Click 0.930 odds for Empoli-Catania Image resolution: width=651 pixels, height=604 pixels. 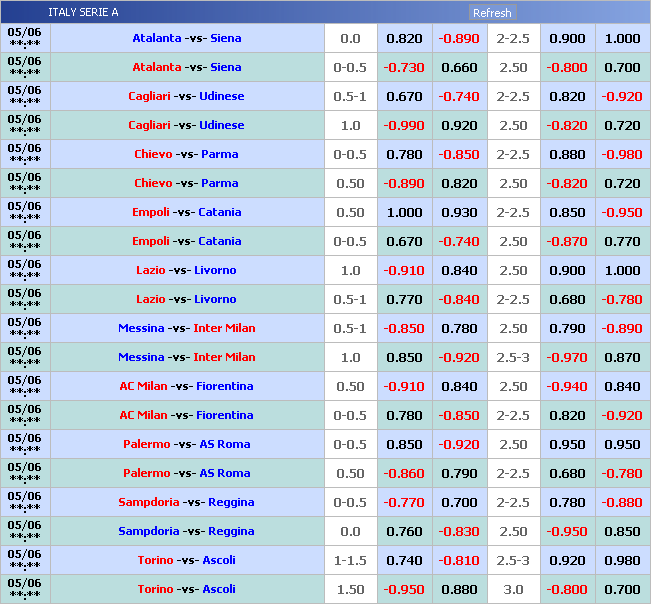click(459, 213)
